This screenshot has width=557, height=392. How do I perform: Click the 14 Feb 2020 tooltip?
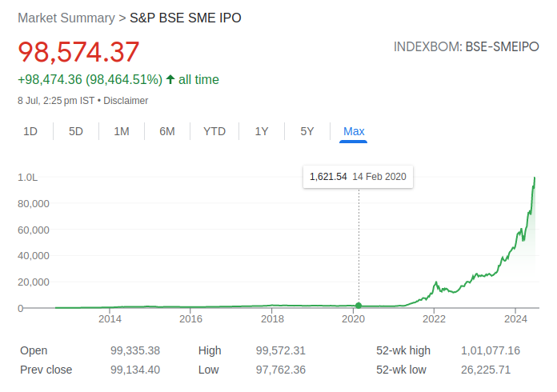point(358,176)
